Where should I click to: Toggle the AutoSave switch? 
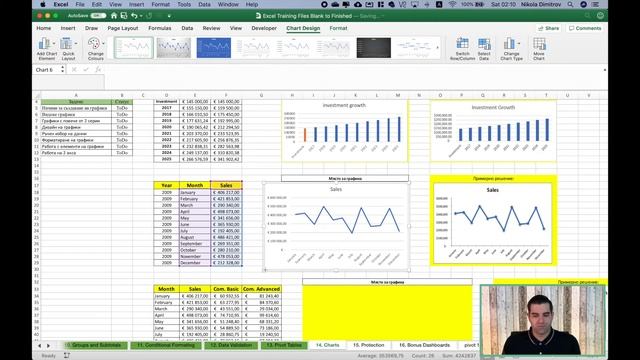click(x=98, y=16)
